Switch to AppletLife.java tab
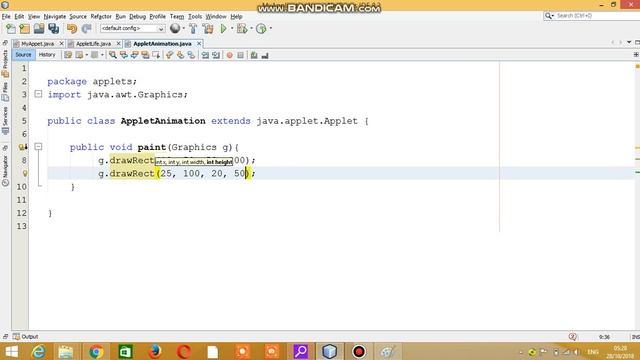The image size is (640, 360). click(x=93, y=44)
